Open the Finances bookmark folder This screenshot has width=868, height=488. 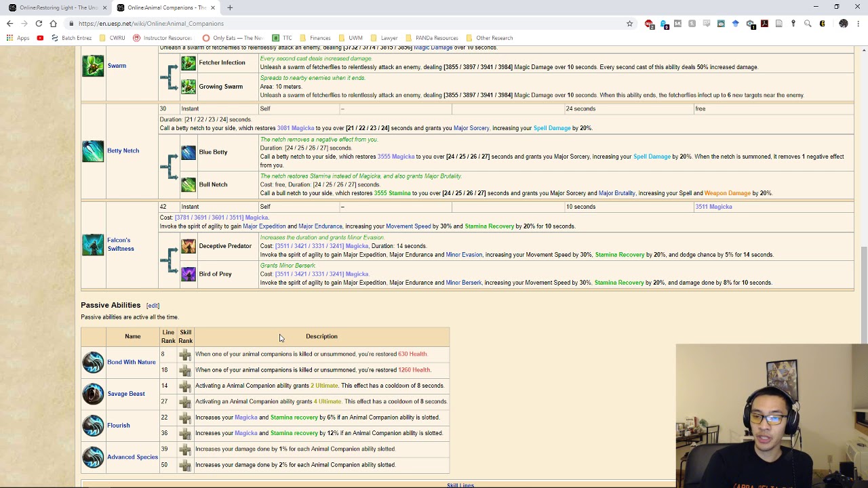click(x=315, y=38)
